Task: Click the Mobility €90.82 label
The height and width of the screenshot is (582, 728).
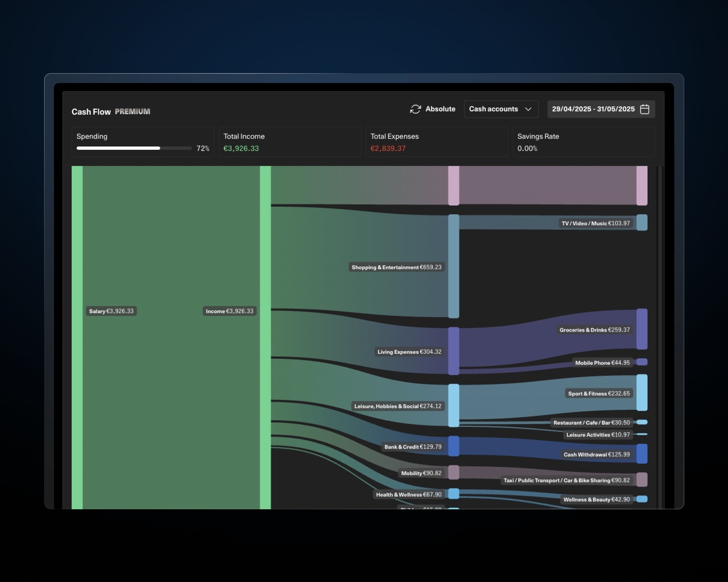Action: pos(422,473)
